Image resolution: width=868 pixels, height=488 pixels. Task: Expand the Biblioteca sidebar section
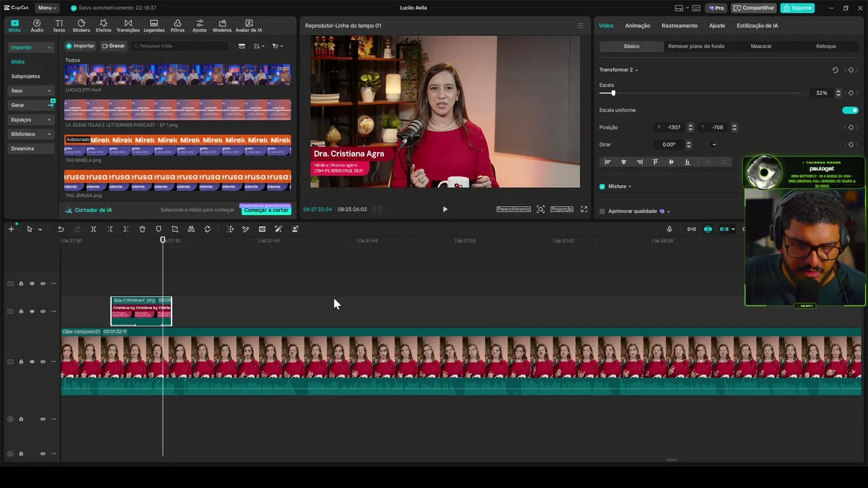tap(49, 134)
